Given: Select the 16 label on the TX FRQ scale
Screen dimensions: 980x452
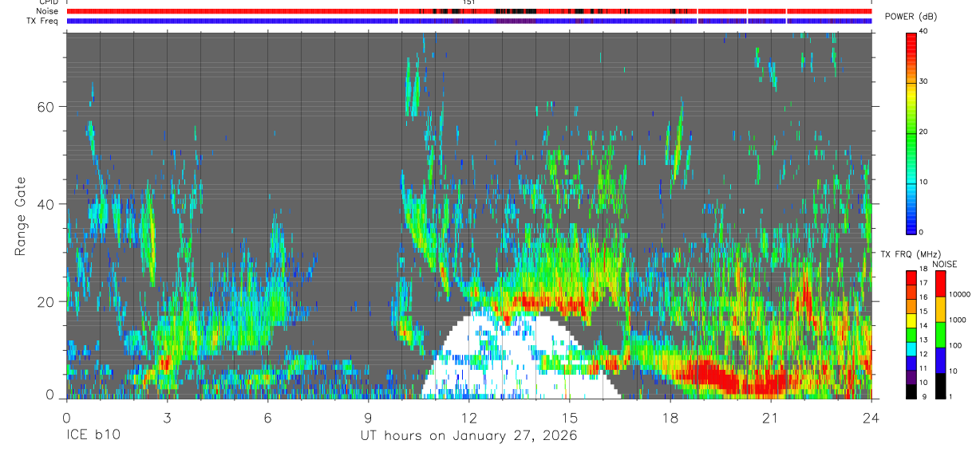Looking at the screenshot, I should 924,297.
